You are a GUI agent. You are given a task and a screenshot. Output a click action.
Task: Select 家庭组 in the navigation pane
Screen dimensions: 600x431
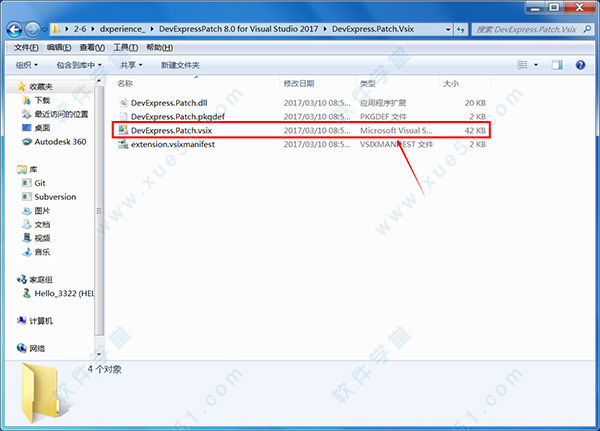[41, 279]
